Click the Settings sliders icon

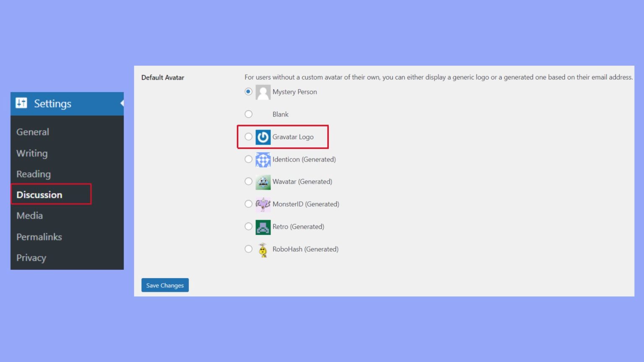pyautogui.click(x=22, y=103)
